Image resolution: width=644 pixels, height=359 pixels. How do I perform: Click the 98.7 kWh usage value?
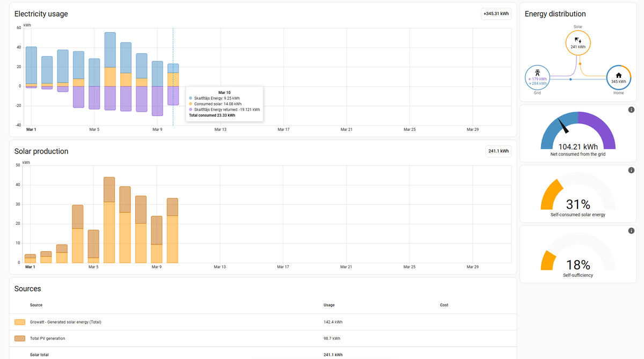(x=332, y=338)
